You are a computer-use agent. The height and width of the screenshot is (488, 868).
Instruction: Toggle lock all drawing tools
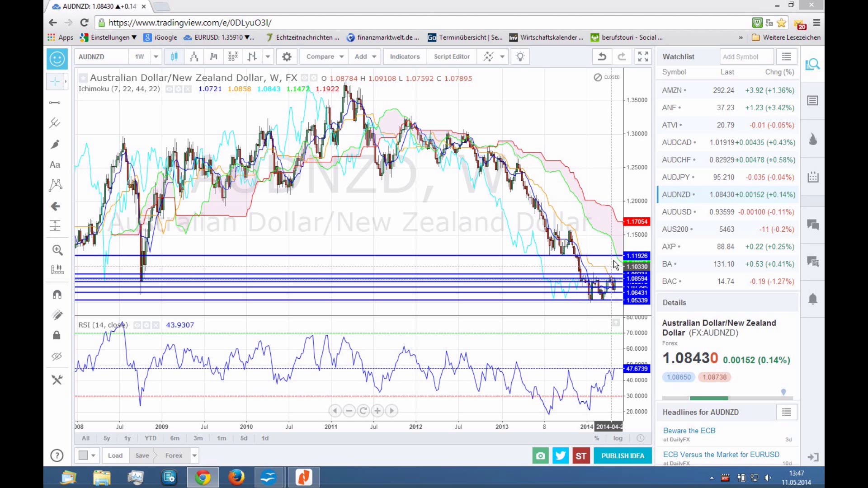click(57, 335)
